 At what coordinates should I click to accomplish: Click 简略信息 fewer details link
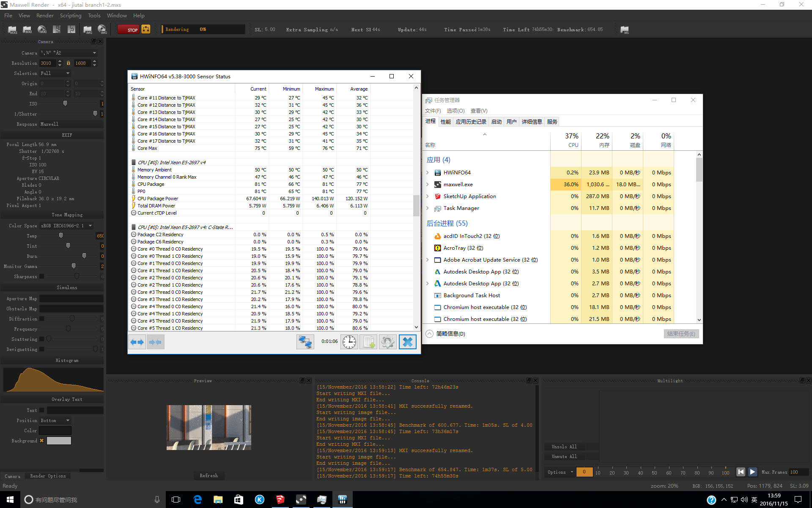(x=446, y=334)
